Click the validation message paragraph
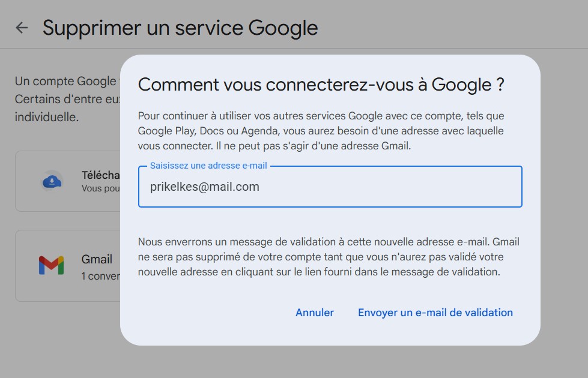The height and width of the screenshot is (378, 588). [x=329, y=257]
